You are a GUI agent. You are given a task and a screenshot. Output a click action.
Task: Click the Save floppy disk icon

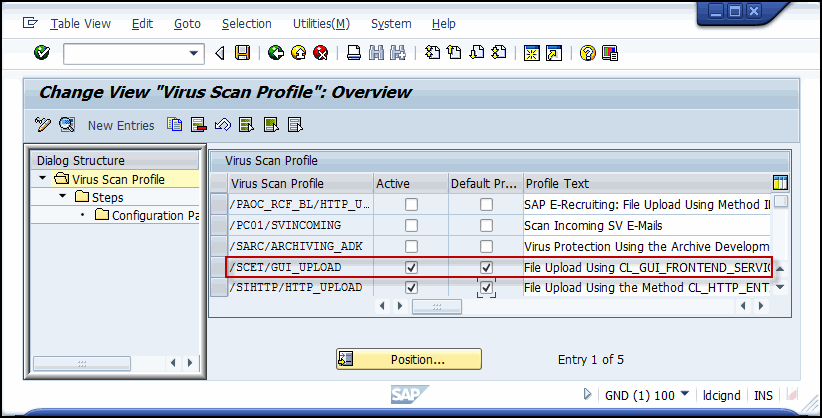pos(242,53)
